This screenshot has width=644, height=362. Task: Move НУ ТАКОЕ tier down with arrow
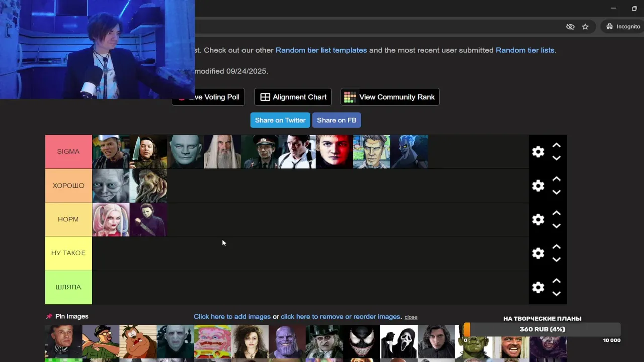pyautogui.click(x=556, y=259)
